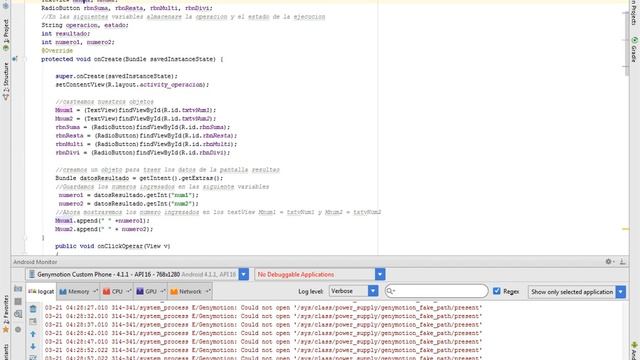Click the 'Bundle datosResultado = getIntent().getExtras();' line
Viewport: 640px width, 360px height.
(140, 178)
